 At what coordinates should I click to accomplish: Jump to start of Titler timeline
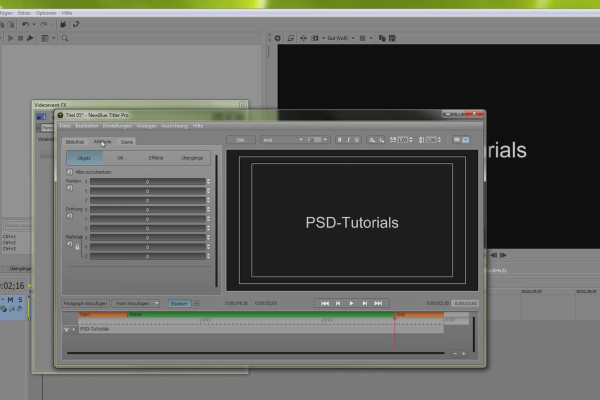[325, 303]
